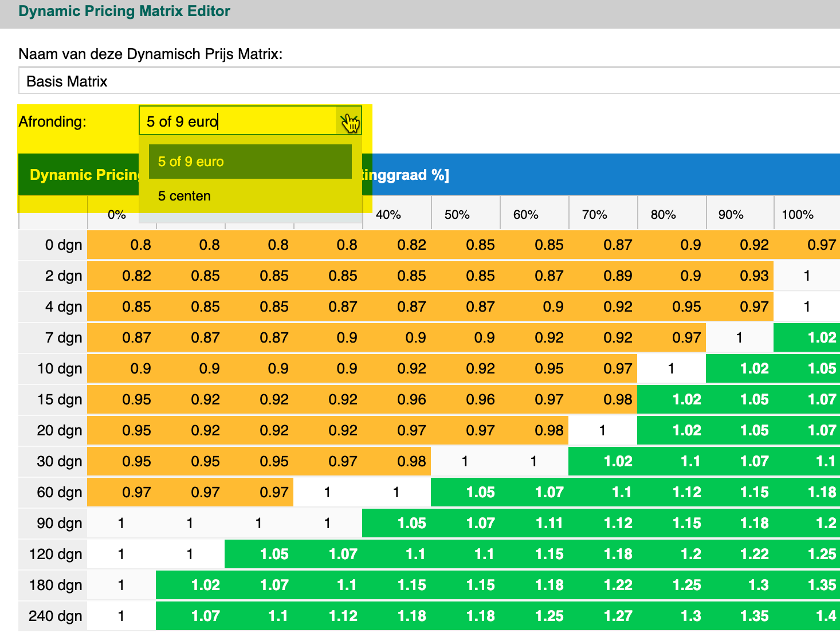The image size is (840, 637).
Task: Edit 240 dgn cell under 0% column
Action: coord(121,616)
